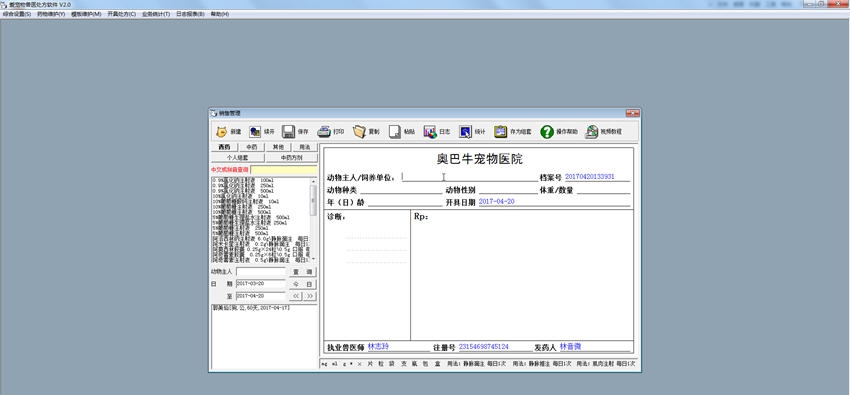Viewport: 850px width, 395px height.
Task: Click the app icon in the main title bar
Action: tap(4, 4)
